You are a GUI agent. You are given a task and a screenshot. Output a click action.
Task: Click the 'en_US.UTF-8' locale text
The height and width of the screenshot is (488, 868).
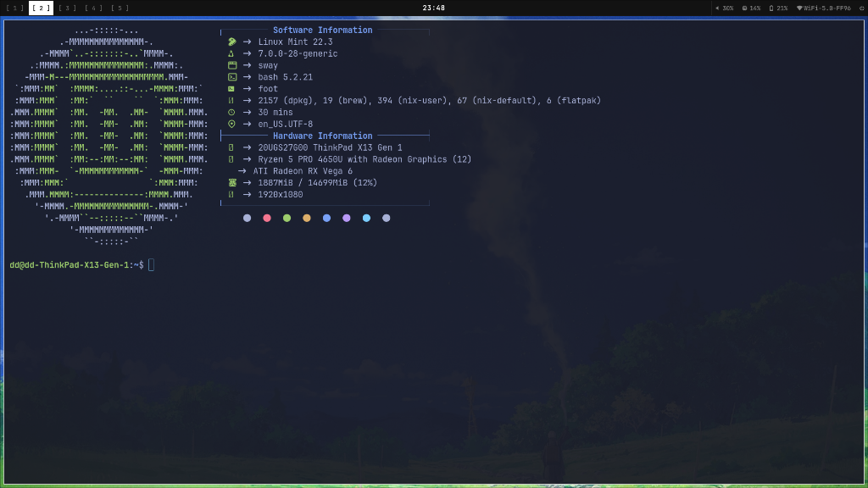[285, 124]
